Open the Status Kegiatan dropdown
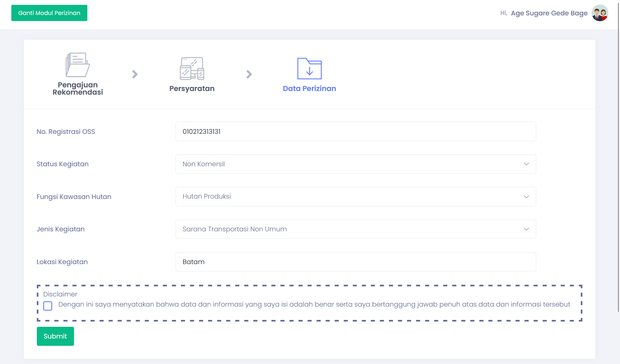Image resolution: width=620 pixels, height=364 pixels. coord(355,164)
